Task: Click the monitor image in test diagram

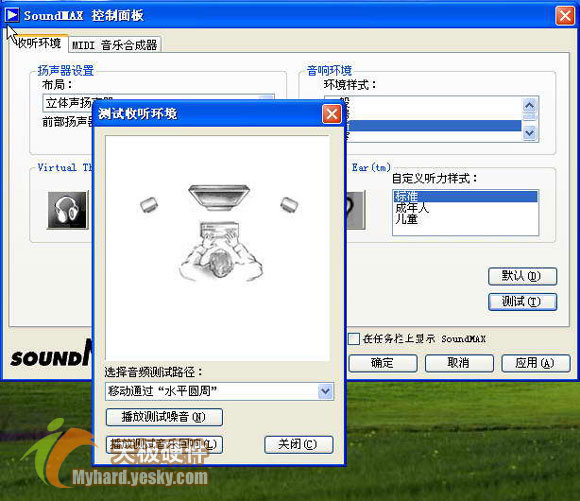Action: (x=219, y=197)
